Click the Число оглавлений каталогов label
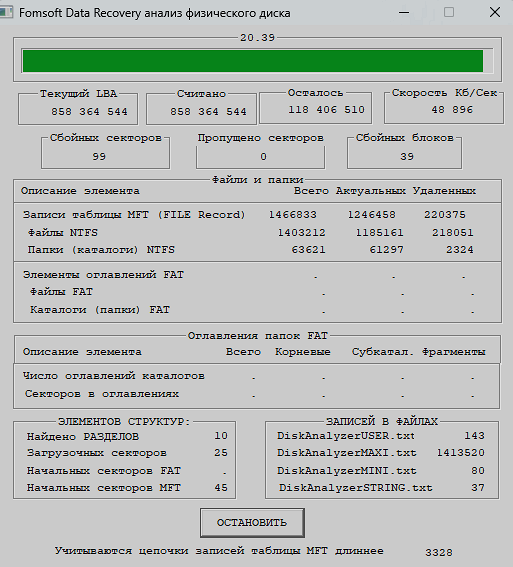This screenshot has height=567, width=513. coord(114,376)
